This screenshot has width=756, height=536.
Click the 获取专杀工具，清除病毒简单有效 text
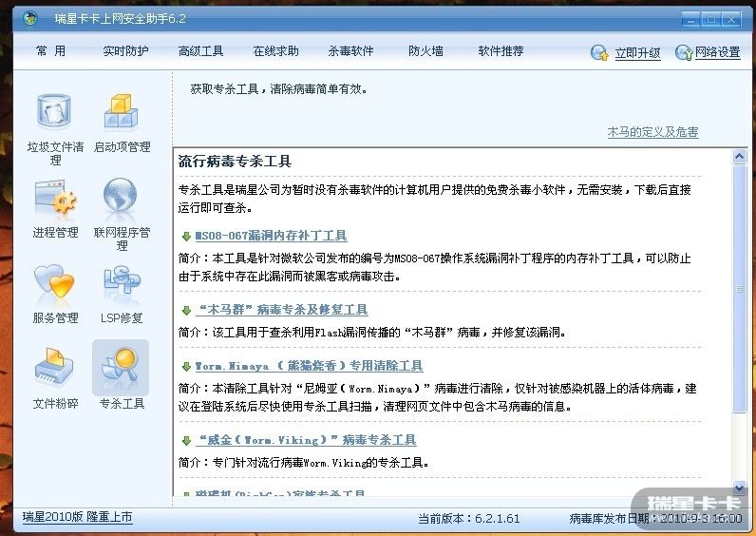pos(279,88)
